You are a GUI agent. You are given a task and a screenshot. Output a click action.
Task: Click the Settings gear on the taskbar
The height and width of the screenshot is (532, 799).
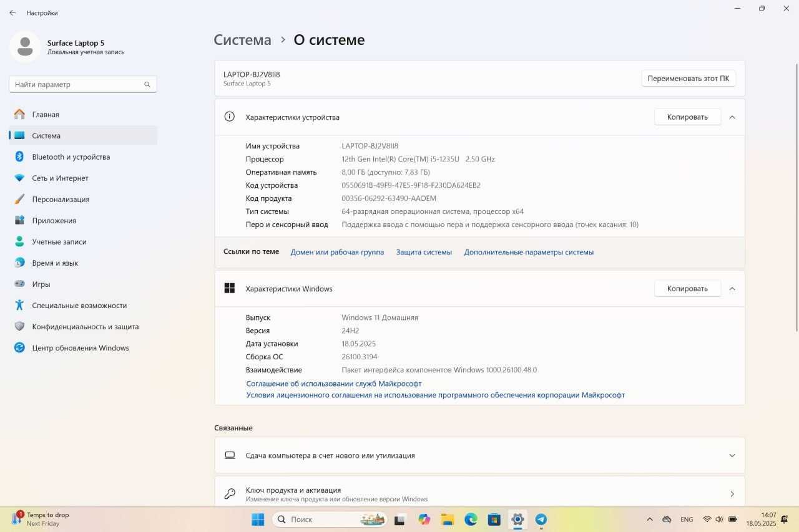tap(517, 519)
